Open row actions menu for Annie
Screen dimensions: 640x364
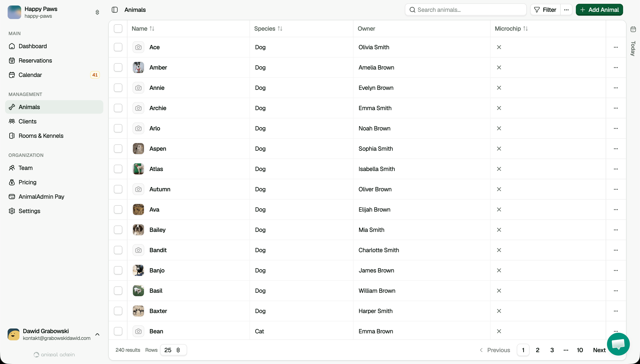(x=616, y=88)
